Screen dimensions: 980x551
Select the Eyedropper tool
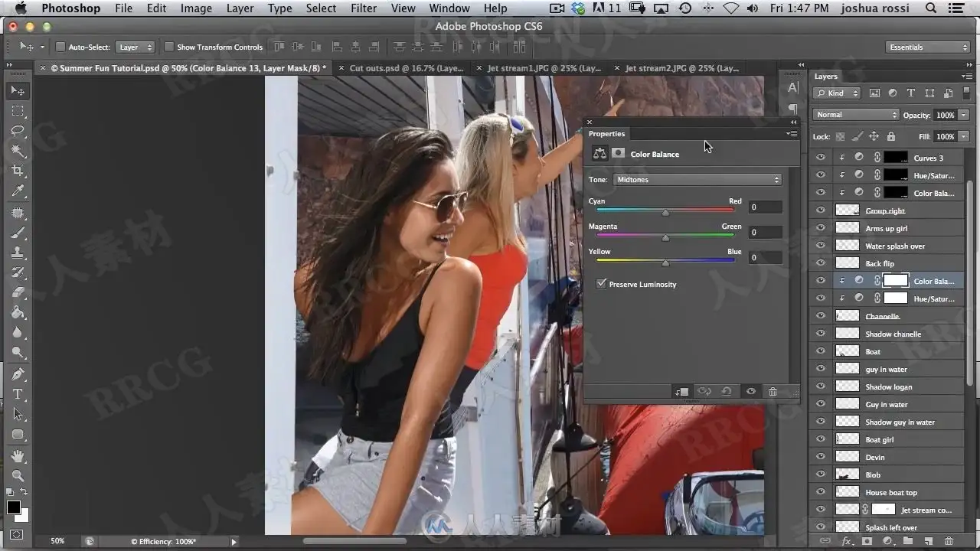pyautogui.click(x=18, y=191)
